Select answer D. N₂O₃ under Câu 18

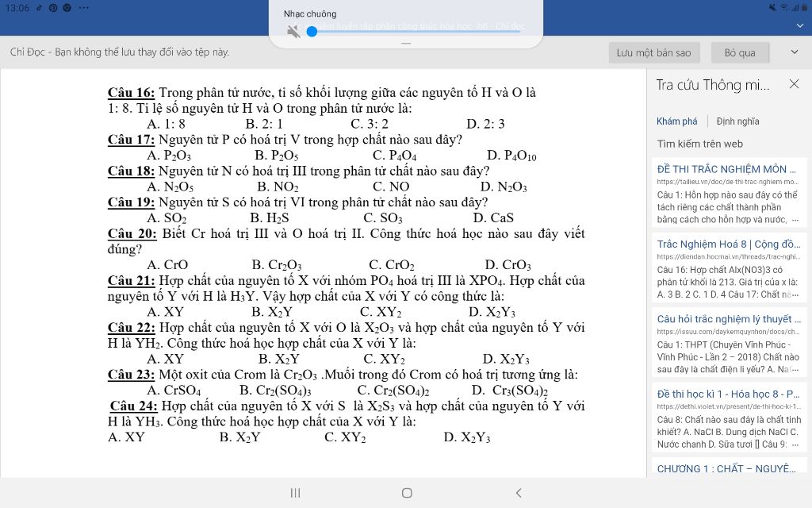[504, 187]
